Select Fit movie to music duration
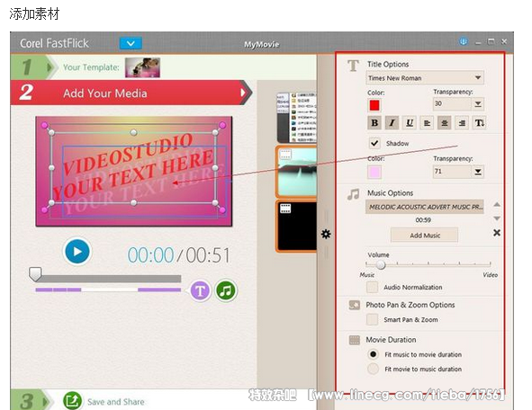This screenshot has height=410, width=532. tap(374, 369)
